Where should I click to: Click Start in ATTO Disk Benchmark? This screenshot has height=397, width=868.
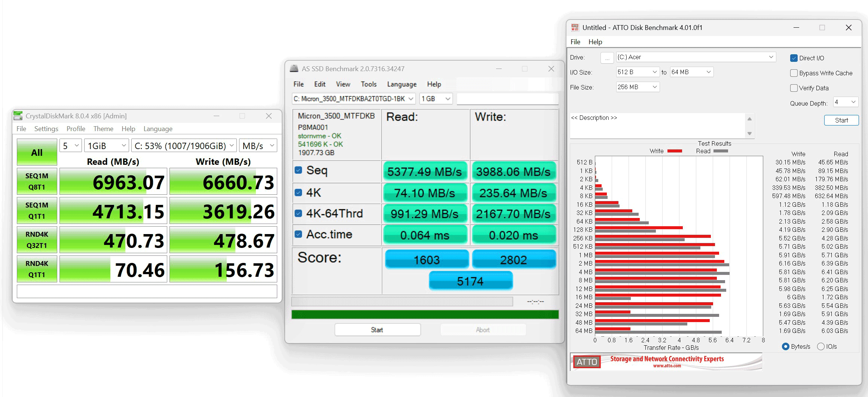[x=841, y=120]
